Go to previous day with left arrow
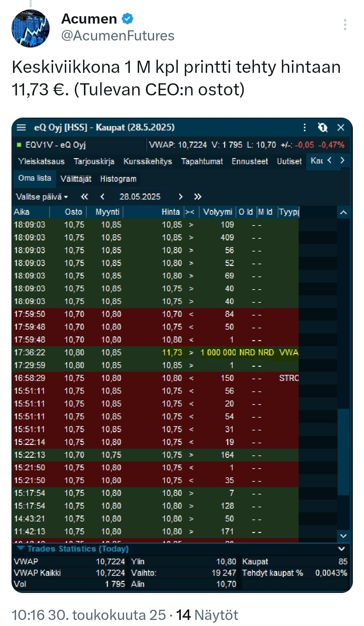Image resolution: width=364 pixels, height=626 pixels. [x=102, y=197]
